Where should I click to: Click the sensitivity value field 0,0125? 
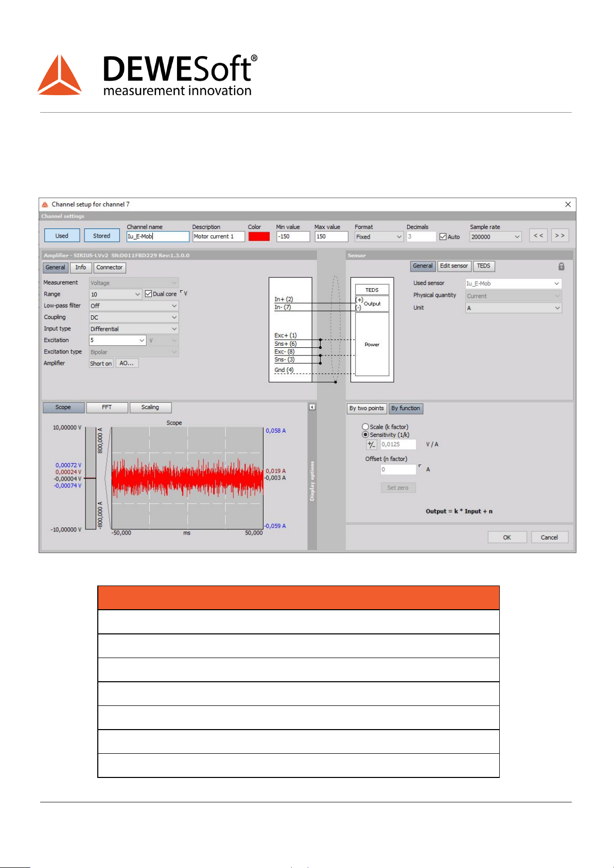pyautogui.click(x=398, y=445)
